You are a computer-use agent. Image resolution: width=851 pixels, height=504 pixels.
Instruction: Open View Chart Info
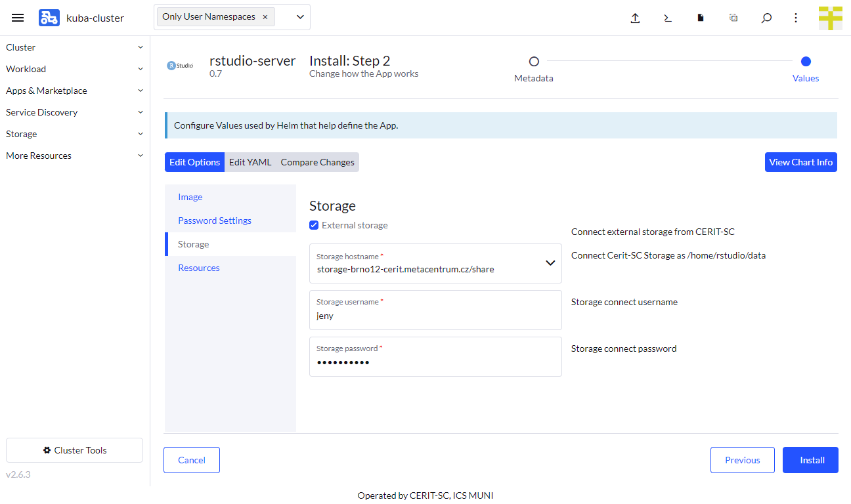coord(800,162)
